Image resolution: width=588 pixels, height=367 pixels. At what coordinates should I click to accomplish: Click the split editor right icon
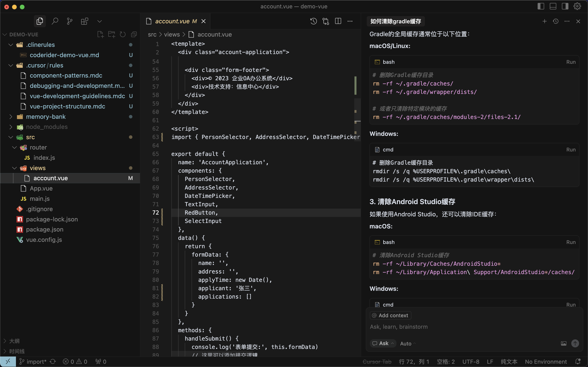point(338,21)
